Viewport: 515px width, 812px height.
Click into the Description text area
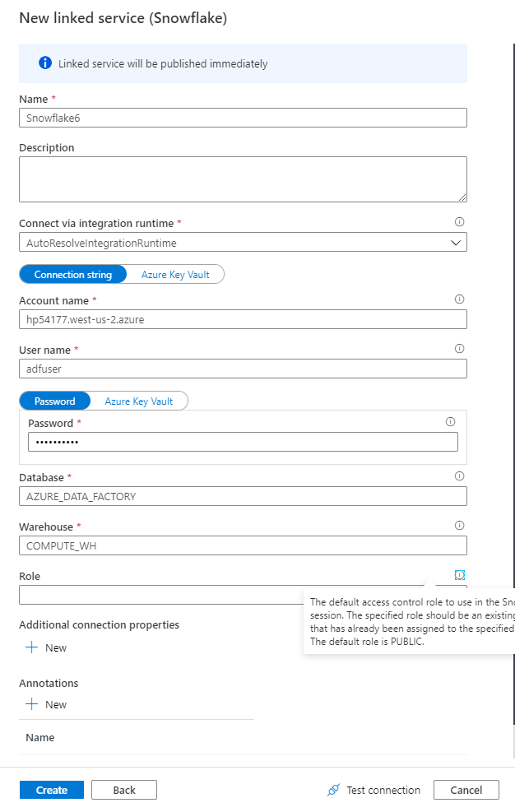tap(243, 179)
